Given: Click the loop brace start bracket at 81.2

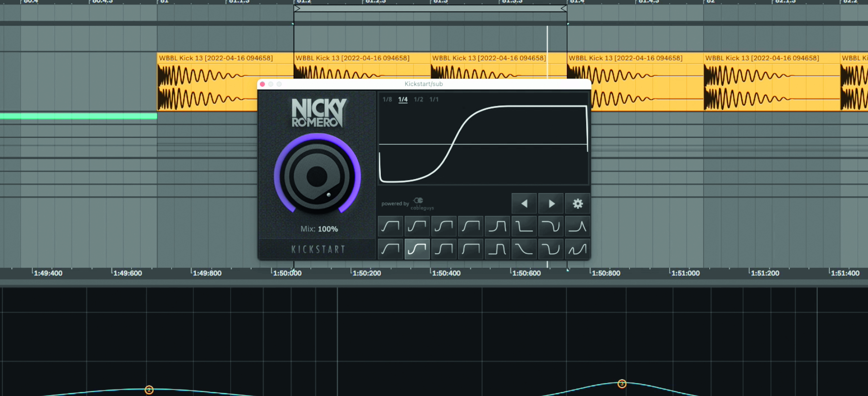Looking at the screenshot, I should pos(297,8).
